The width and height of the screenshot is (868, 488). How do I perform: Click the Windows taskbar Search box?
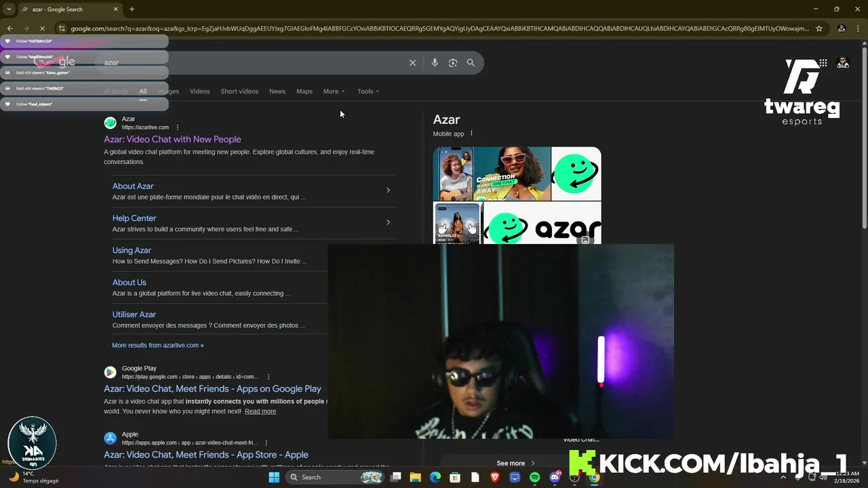point(336,477)
